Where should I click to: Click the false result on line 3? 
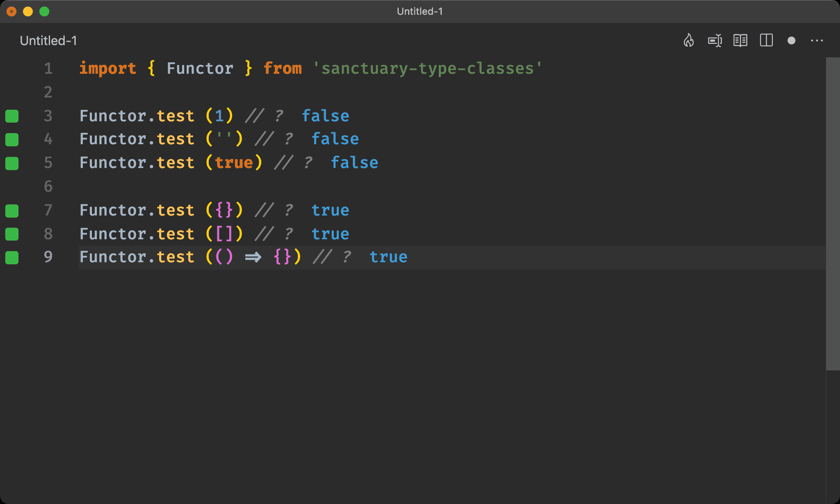pos(326,116)
